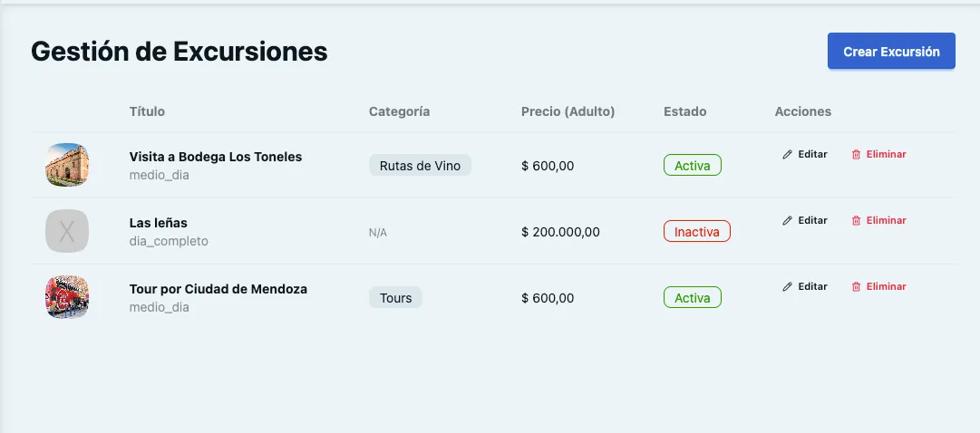Viewport: 980px width, 433px height.
Task: Click the trash icon in Las leñas row
Action: tap(856, 220)
